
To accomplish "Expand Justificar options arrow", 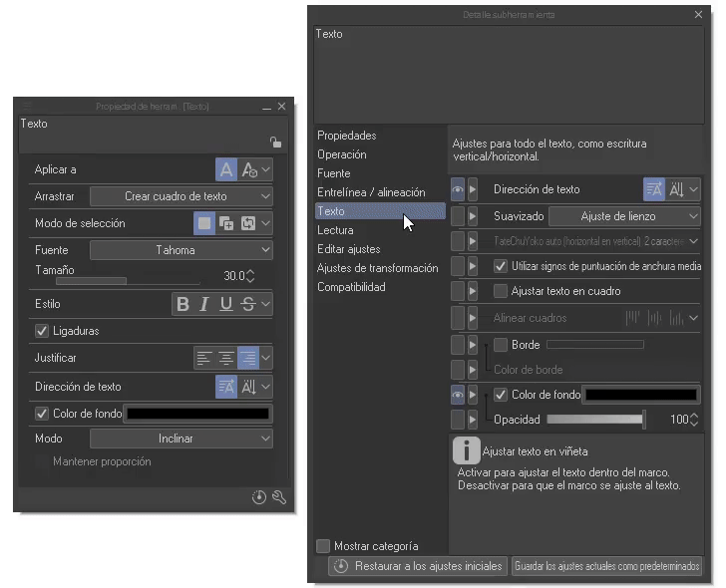I will [x=265, y=358].
